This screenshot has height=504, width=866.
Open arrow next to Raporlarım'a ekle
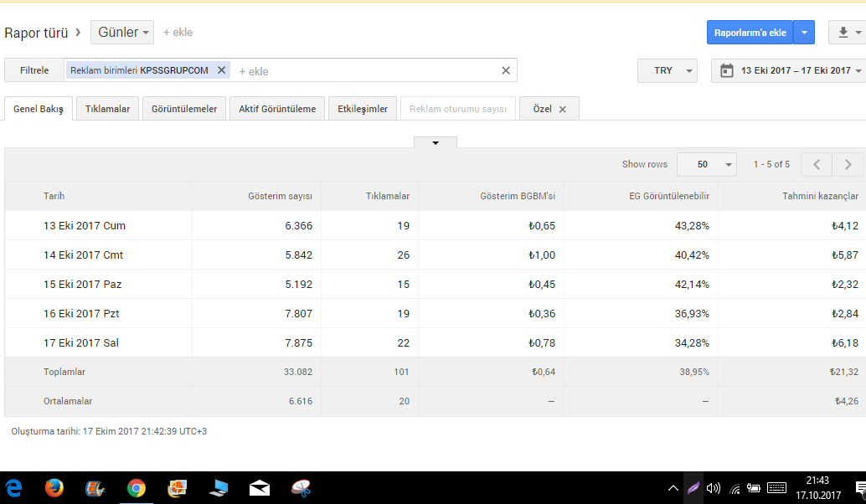tap(803, 33)
